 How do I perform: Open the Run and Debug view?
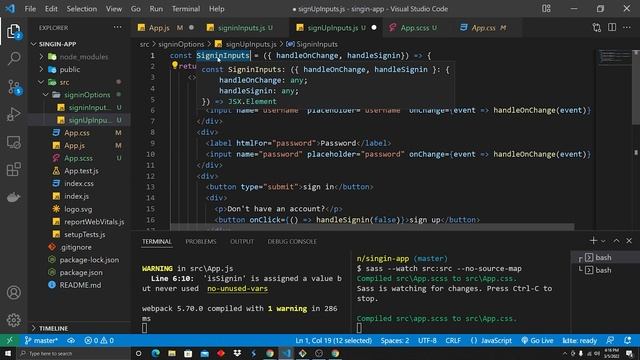[14, 114]
